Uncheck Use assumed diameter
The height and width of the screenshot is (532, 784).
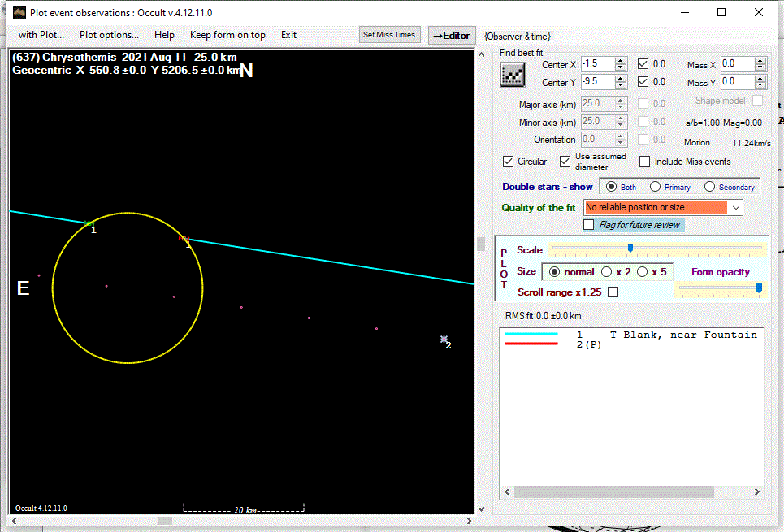click(x=565, y=162)
